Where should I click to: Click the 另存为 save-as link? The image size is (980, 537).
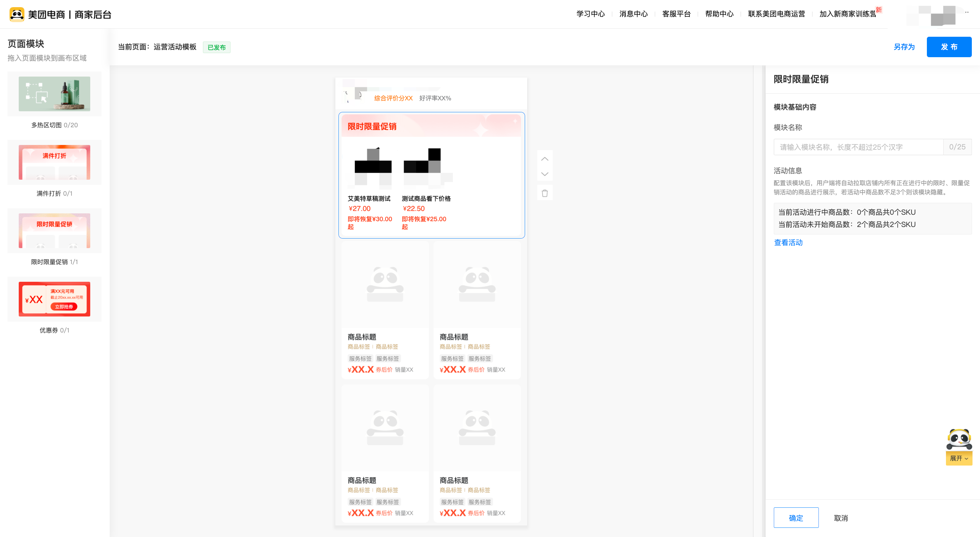click(904, 47)
